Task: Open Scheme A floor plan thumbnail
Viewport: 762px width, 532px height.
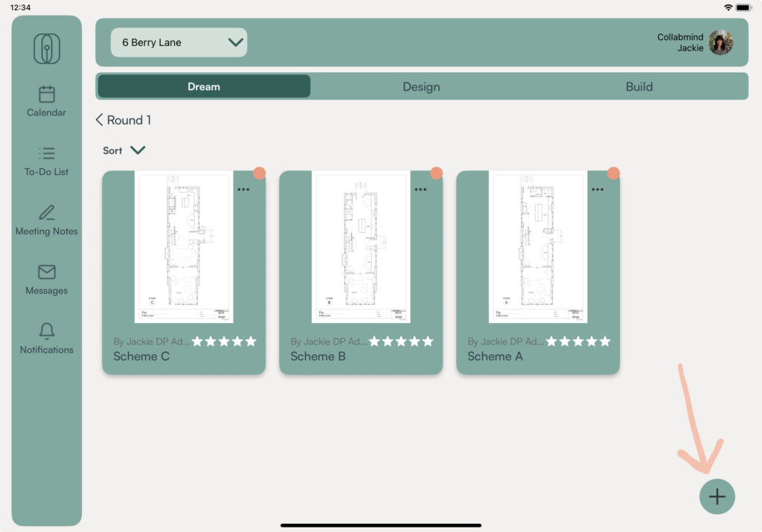Action: (538, 247)
